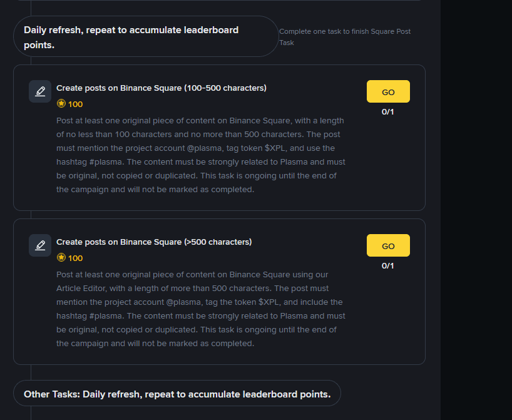Click the 100 points value in the second task
The height and width of the screenshot is (420, 512).
pos(76,259)
